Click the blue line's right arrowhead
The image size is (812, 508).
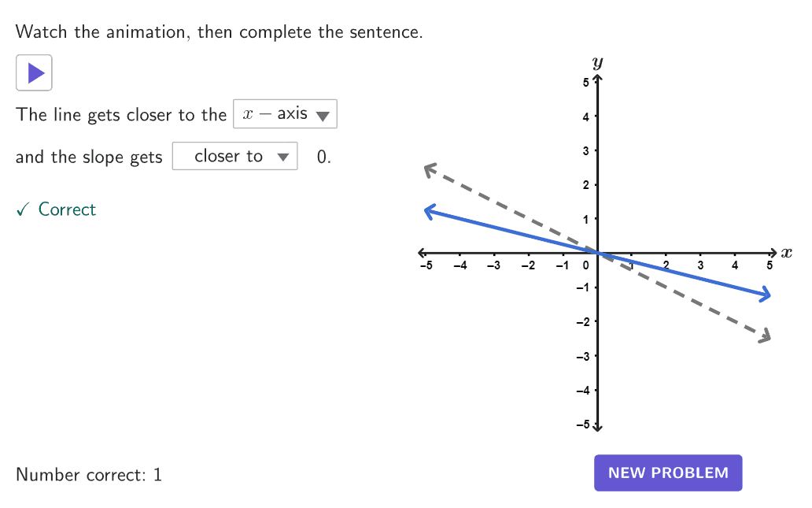click(765, 295)
